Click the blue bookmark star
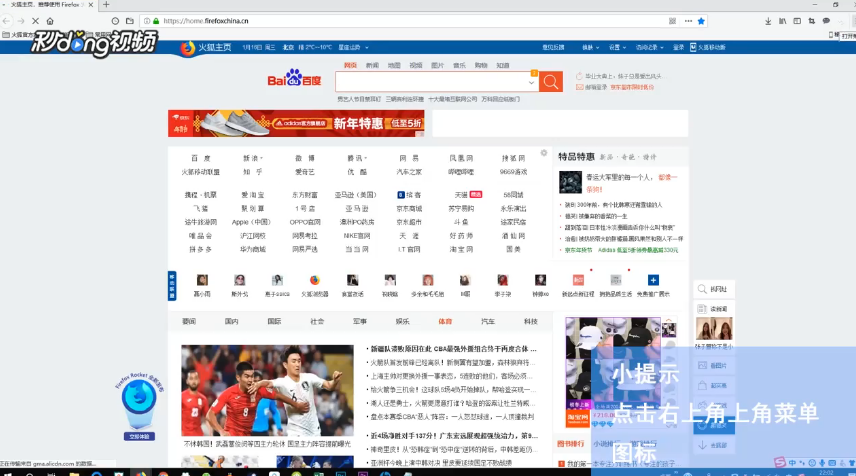 pyautogui.click(x=702, y=21)
